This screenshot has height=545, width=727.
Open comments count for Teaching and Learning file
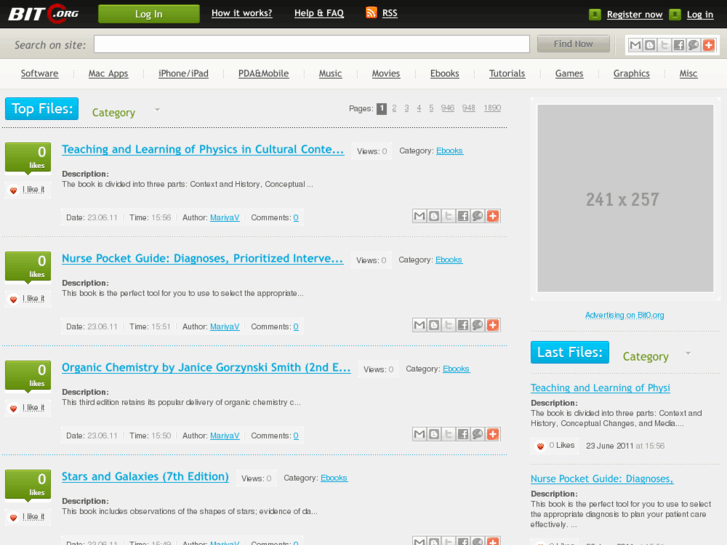click(x=296, y=218)
